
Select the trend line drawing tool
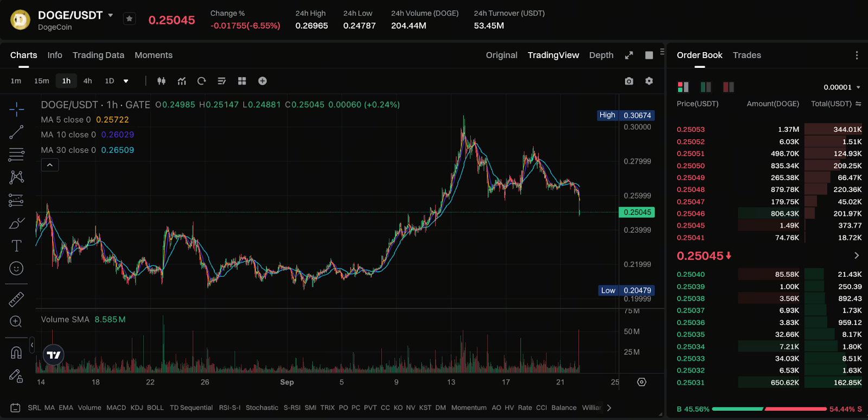[16, 132]
